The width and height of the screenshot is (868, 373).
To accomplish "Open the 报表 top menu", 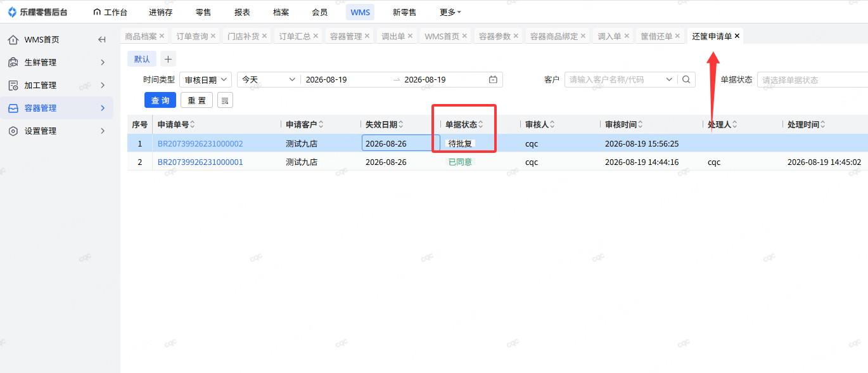I will click(x=242, y=12).
